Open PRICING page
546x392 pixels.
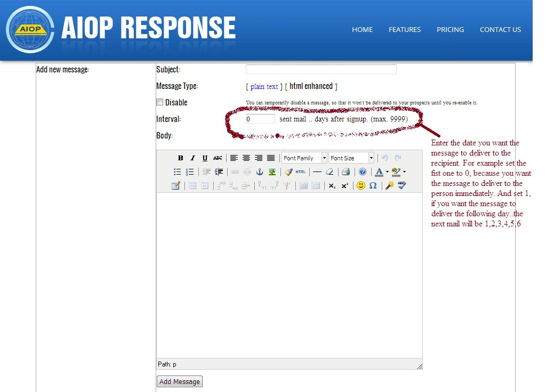pyautogui.click(x=450, y=30)
